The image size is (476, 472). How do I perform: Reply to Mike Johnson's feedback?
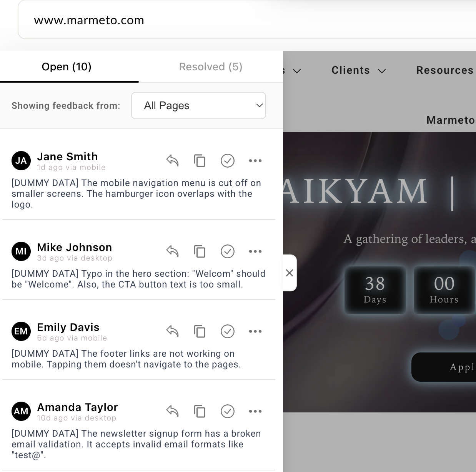[172, 251]
